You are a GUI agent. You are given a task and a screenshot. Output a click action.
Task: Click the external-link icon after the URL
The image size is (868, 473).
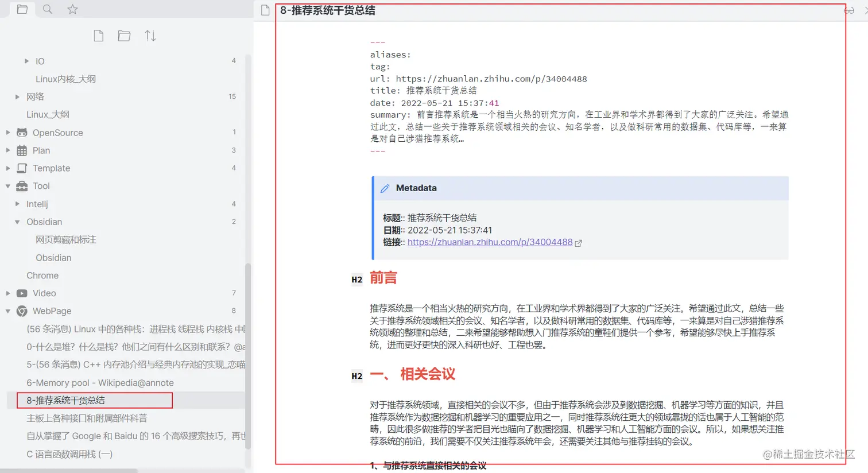pos(578,242)
